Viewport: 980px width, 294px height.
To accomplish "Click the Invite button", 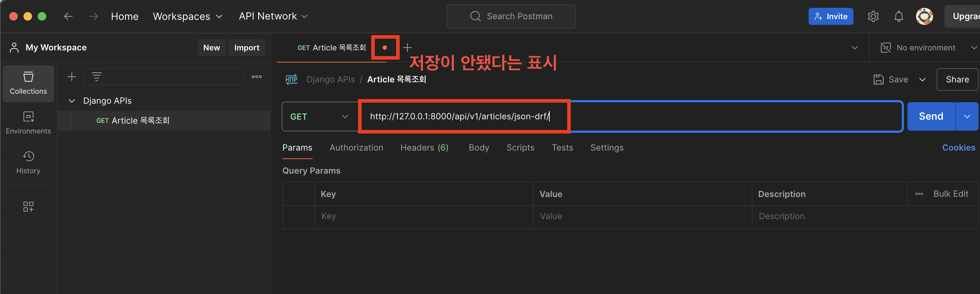I will tap(831, 16).
